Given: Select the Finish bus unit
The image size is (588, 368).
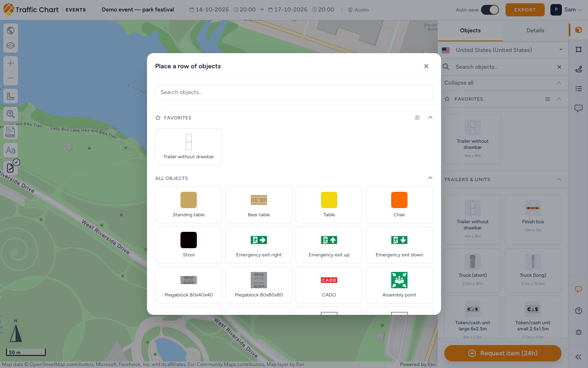Looking at the screenshot, I should [x=533, y=220].
